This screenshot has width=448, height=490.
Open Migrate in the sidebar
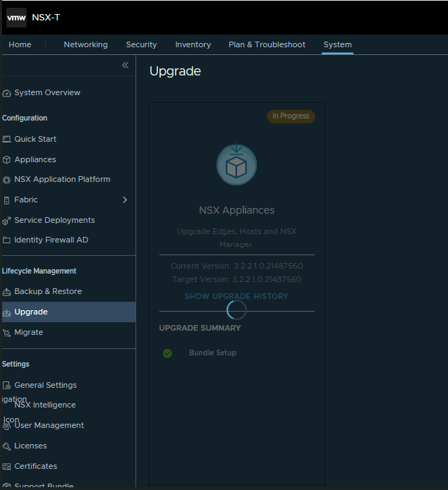28,332
